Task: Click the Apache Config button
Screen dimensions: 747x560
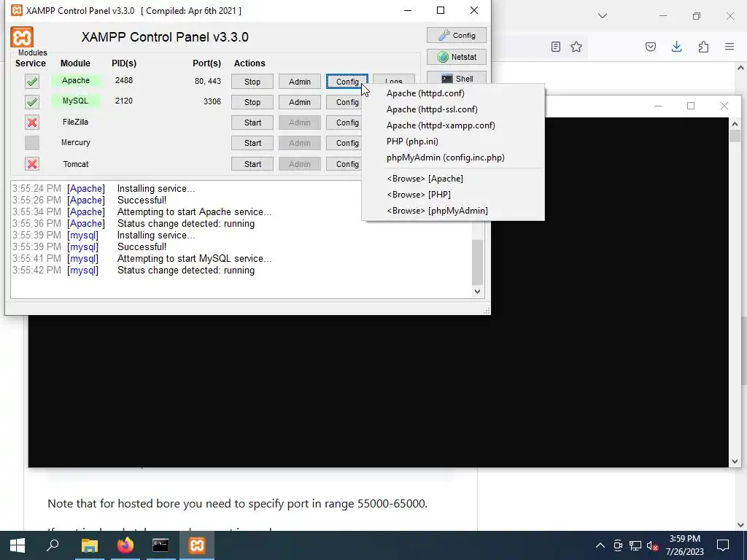Action: (x=347, y=82)
